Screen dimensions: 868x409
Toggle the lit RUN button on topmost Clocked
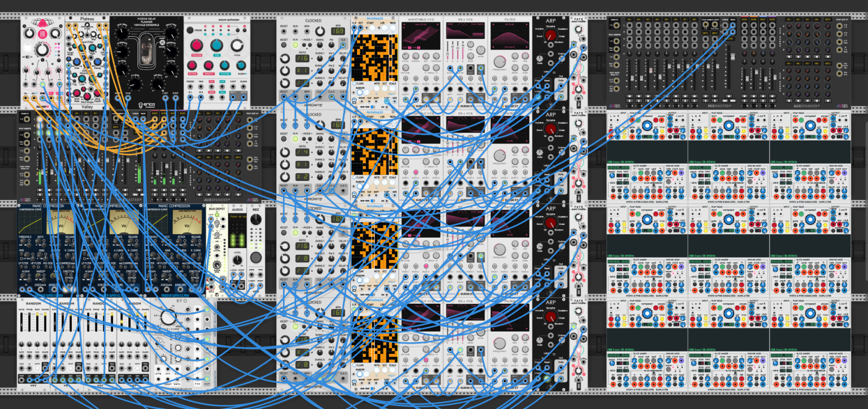pos(296,45)
